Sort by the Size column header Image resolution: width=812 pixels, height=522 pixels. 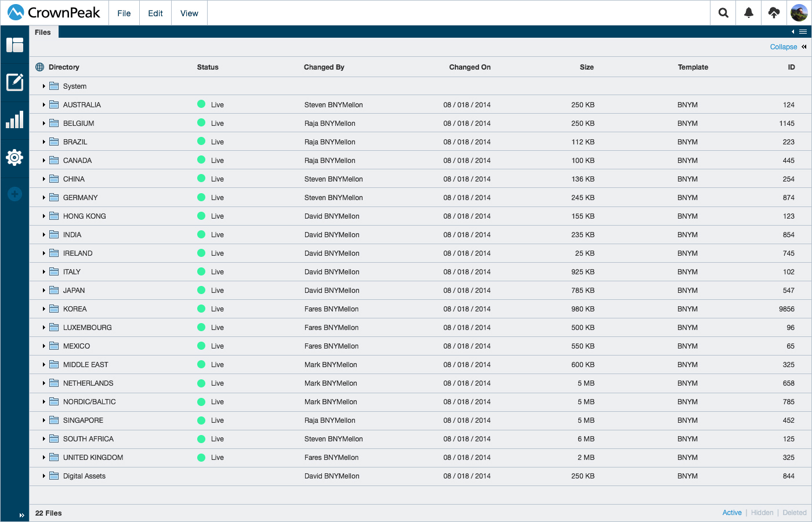pyautogui.click(x=587, y=67)
